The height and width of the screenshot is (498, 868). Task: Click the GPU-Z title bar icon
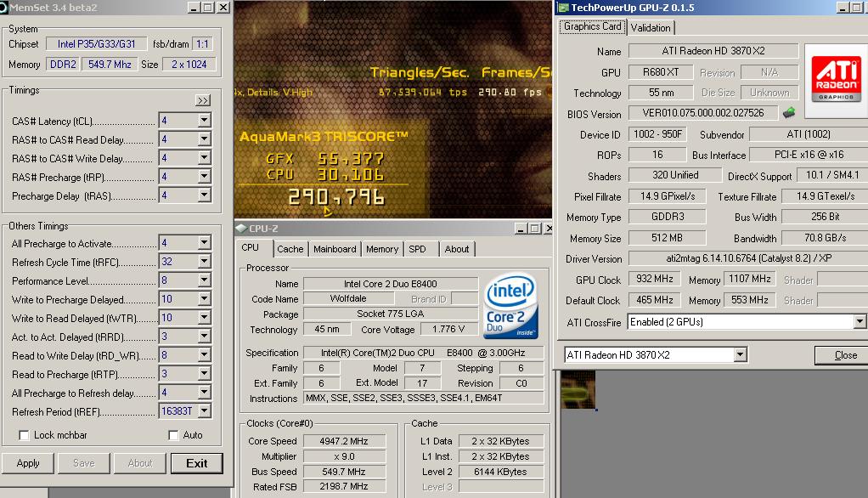(563, 7)
